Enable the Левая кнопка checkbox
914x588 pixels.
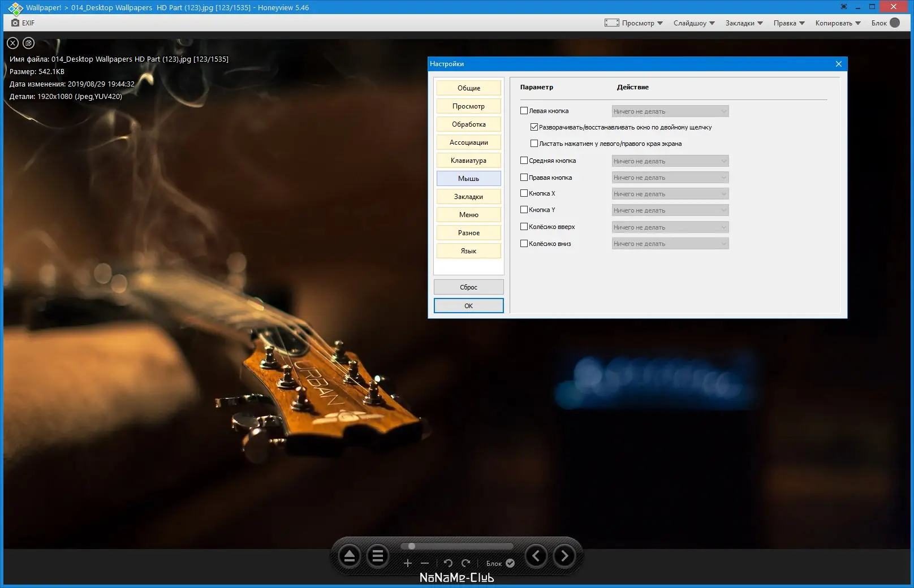tap(524, 111)
